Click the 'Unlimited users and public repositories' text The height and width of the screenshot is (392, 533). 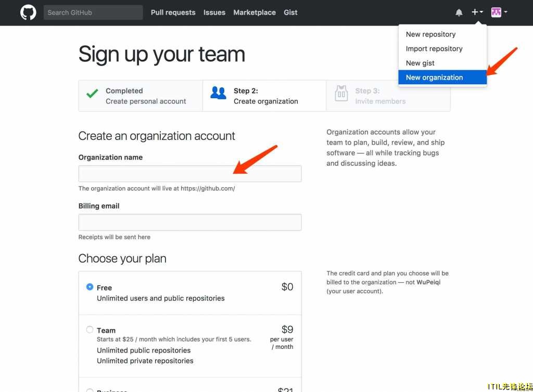[x=161, y=298]
